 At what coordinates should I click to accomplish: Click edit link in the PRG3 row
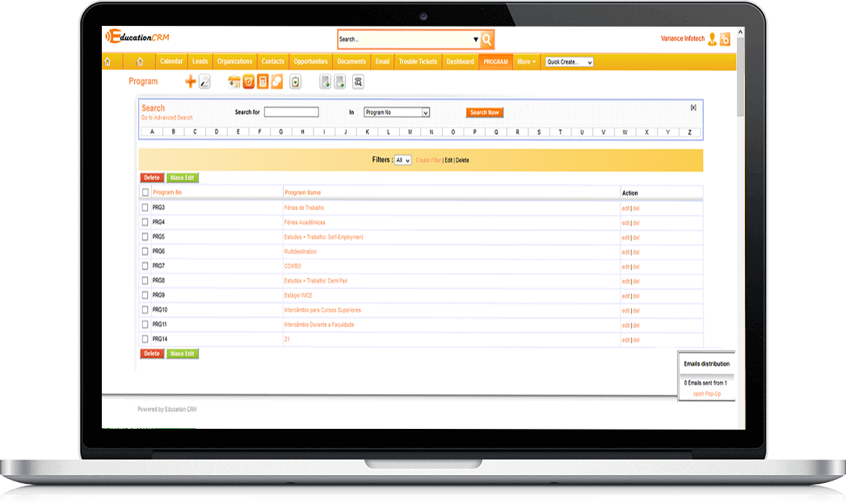(x=625, y=208)
